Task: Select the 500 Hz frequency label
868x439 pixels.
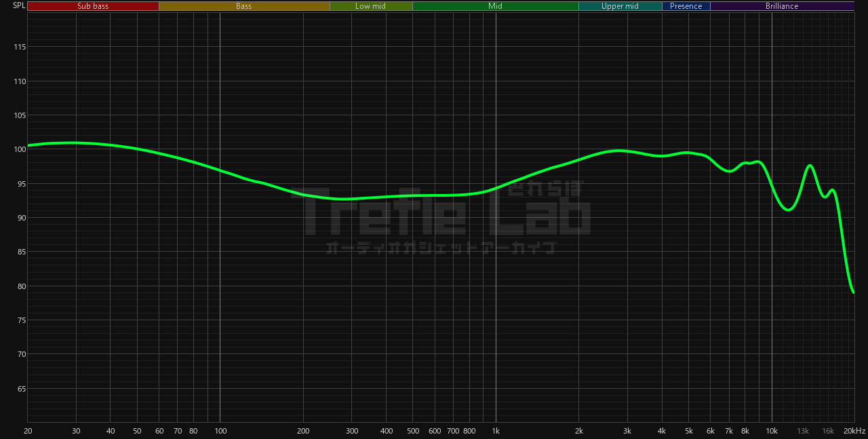Action: pyautogui.click(x=413, y=431)
